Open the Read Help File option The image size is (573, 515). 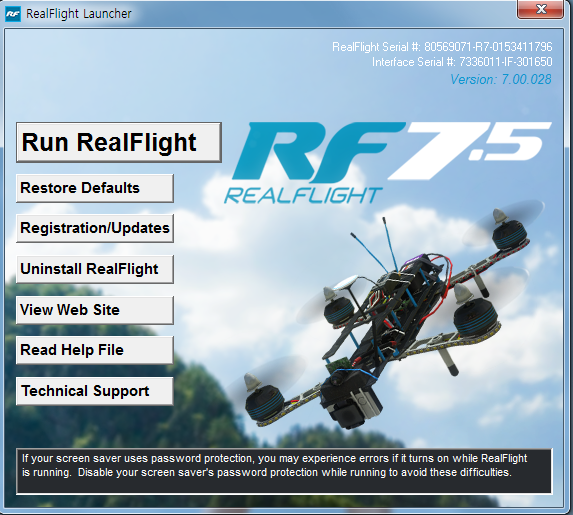[95, 350]
